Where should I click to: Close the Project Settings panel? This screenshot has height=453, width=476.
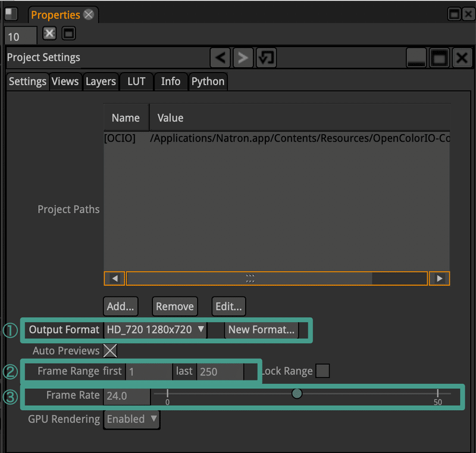click(462, 58)
